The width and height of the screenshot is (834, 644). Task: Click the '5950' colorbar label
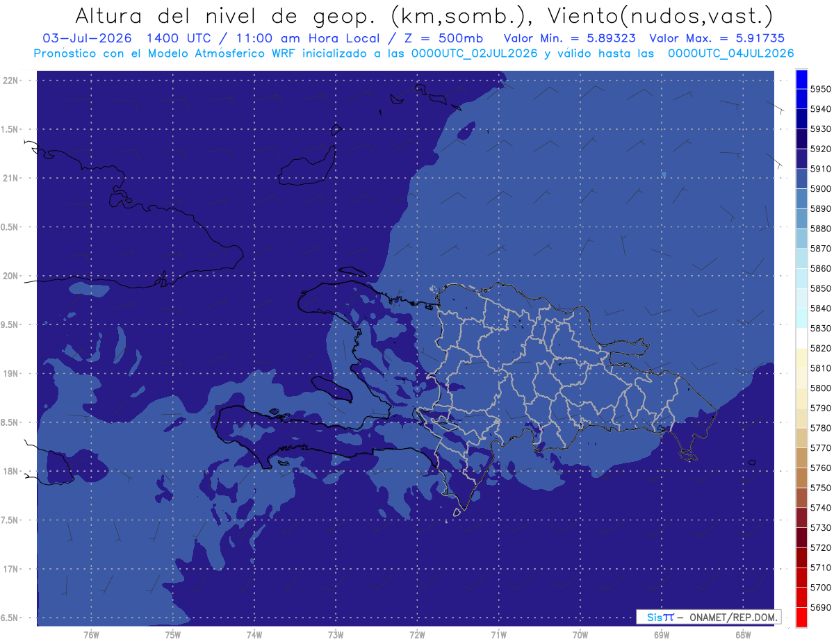[821, 89]
